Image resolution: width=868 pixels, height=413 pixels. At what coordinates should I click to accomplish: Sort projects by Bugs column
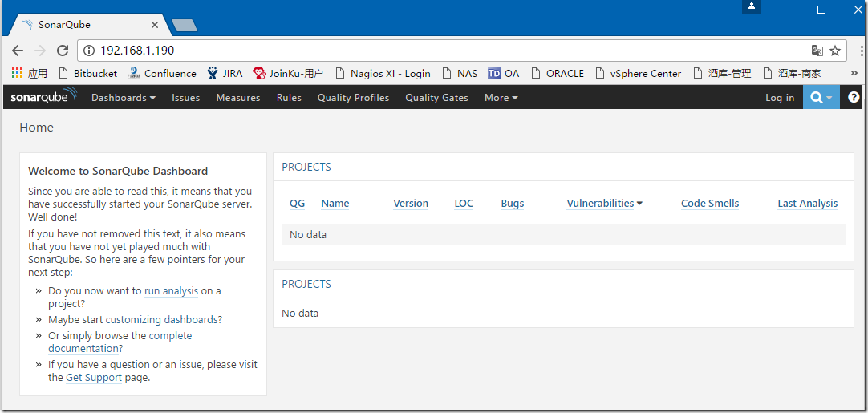point(513,203)
